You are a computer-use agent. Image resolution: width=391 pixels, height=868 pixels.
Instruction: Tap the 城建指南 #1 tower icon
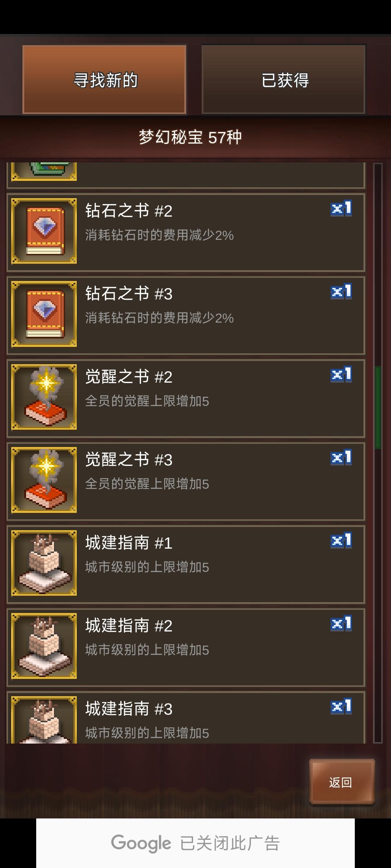44,563
